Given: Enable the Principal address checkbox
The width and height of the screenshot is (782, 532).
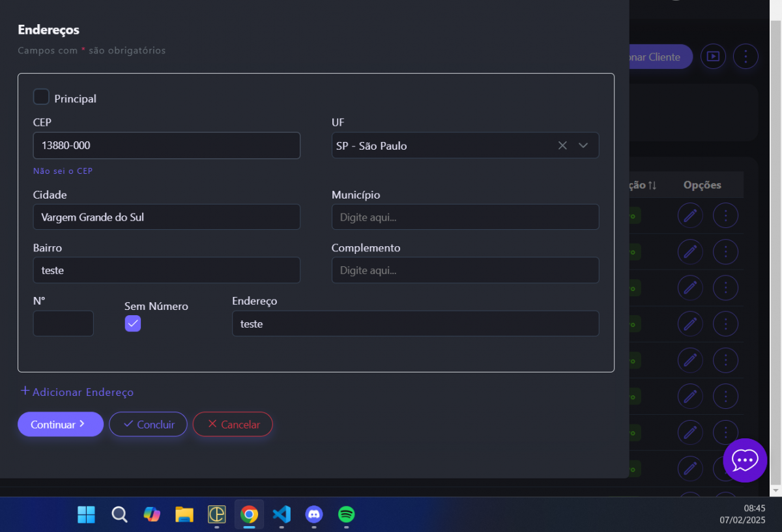Looking at the screenshot, I should 41,97.
